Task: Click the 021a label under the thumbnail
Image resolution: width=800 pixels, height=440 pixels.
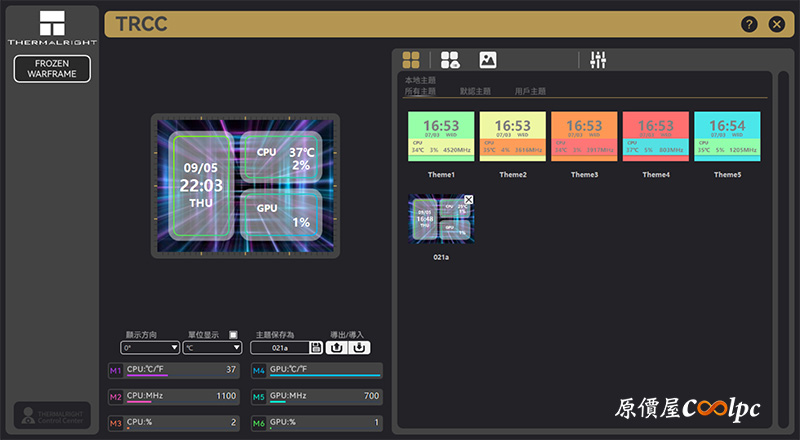Action: 441,257
